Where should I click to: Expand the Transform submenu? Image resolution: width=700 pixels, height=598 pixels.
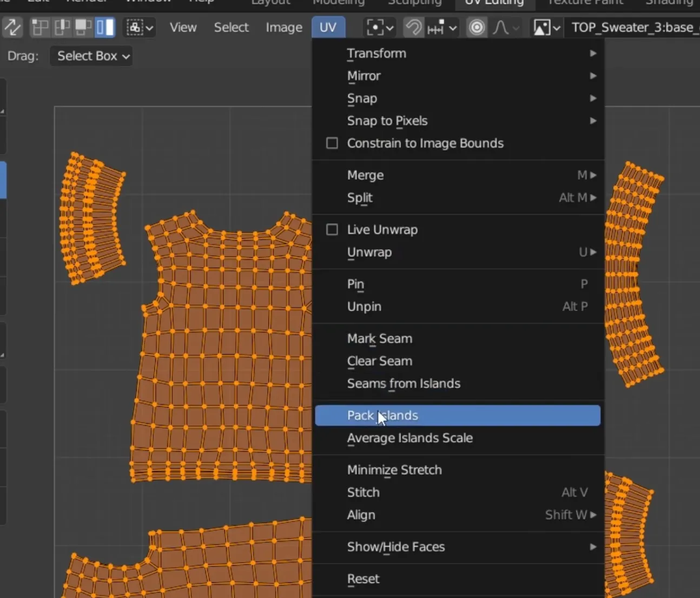458,54
